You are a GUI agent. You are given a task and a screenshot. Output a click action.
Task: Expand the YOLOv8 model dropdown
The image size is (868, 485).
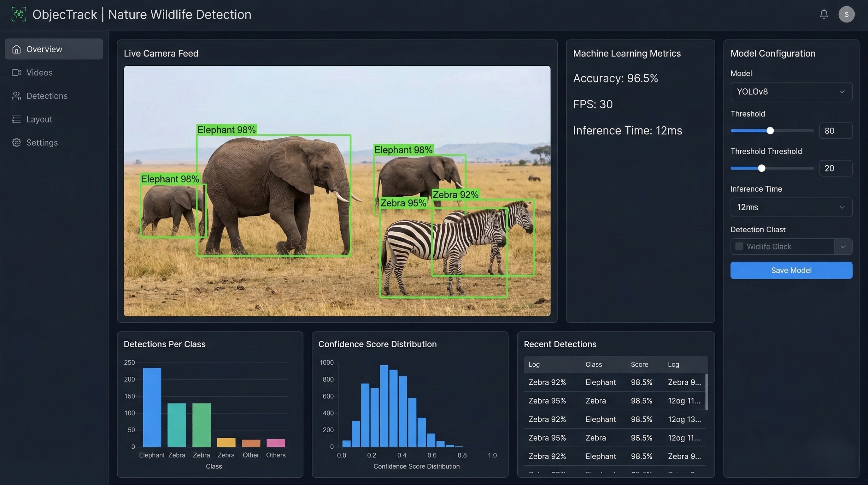tap(791, 92)
